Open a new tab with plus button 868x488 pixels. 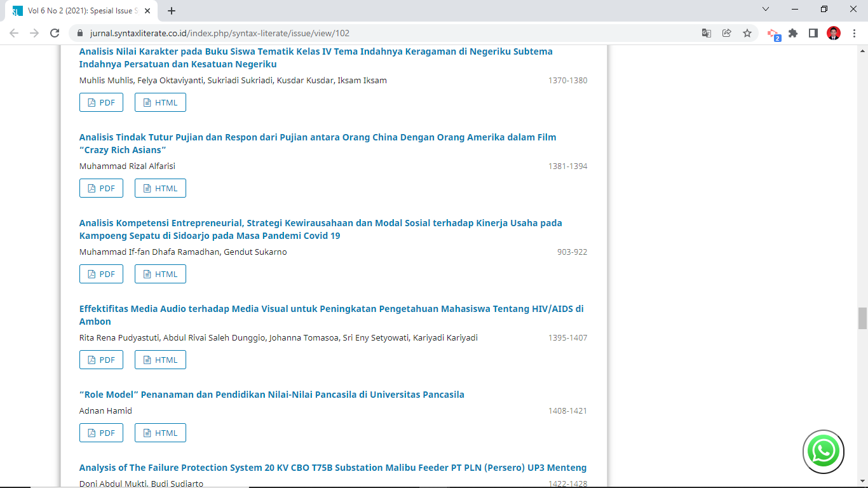click(x=172, y=11)
